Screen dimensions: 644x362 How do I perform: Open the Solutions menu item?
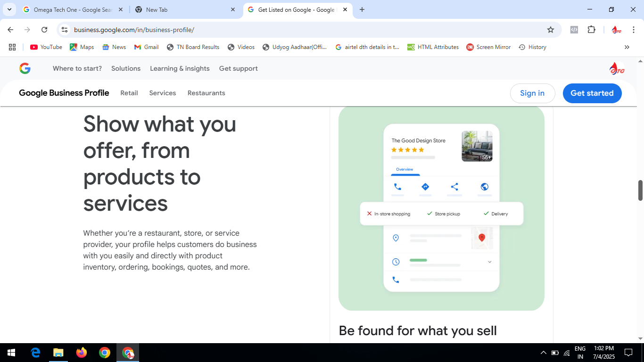point(126,68)
